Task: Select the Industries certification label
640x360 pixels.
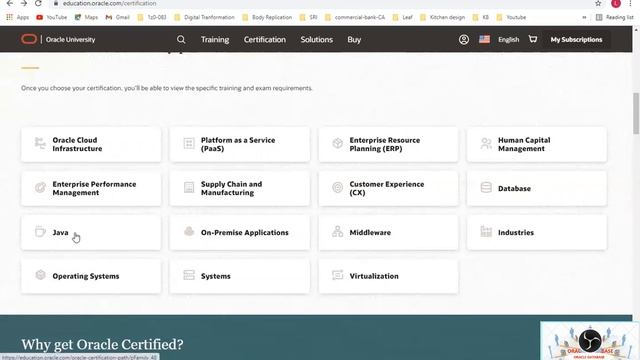Action: [x=516, y=232]
